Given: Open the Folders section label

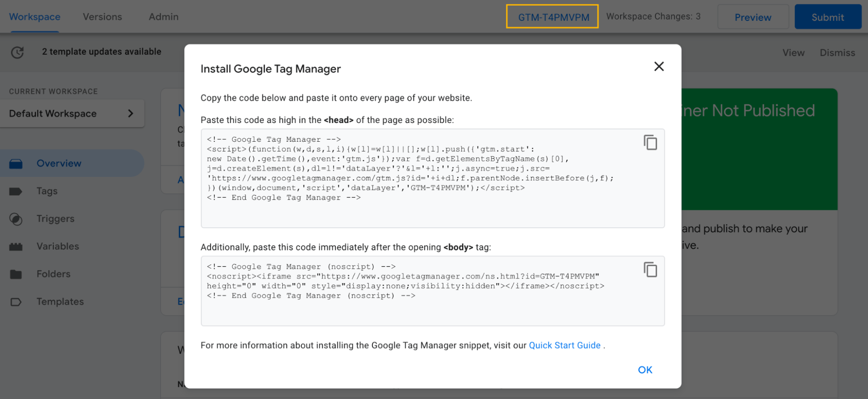Looking at the screenshot, I should [x=53, y=274].
